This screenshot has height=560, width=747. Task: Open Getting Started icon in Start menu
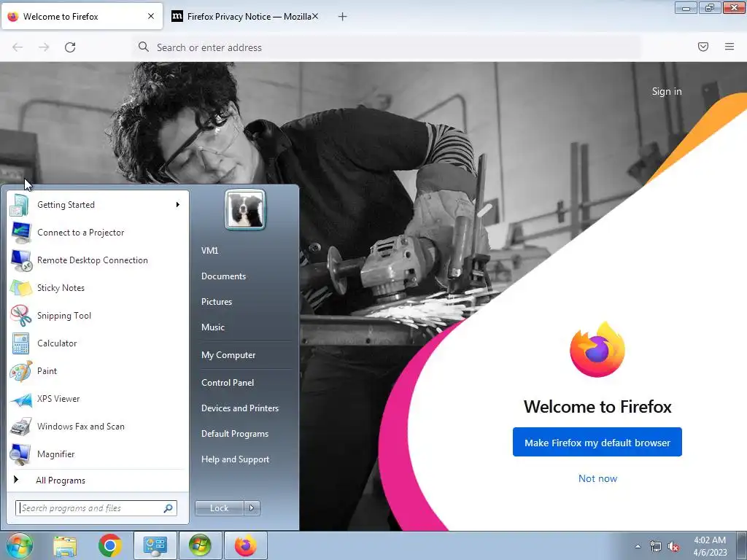tap(19, 205)
